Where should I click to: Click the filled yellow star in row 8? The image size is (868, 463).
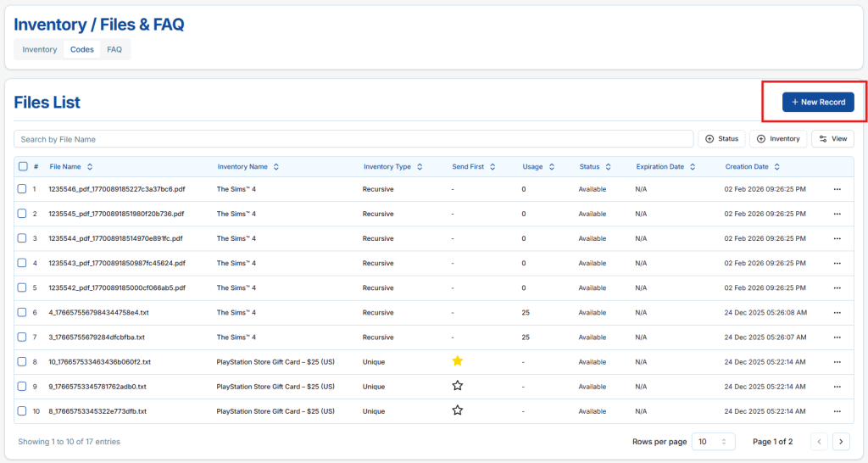coord(458,361)
